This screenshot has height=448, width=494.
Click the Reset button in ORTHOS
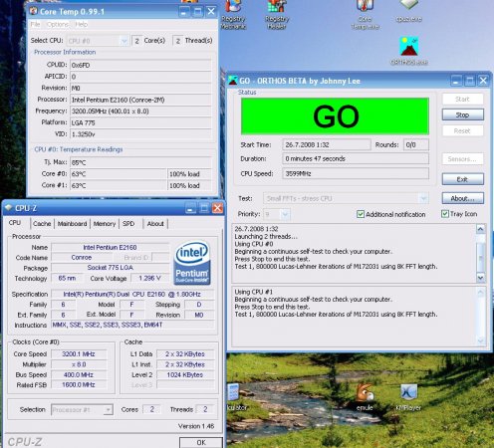coord(462,130)
